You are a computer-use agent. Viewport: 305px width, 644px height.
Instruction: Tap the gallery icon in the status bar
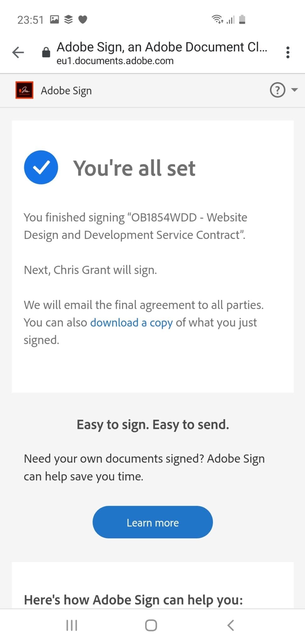(x=54, y=19)
